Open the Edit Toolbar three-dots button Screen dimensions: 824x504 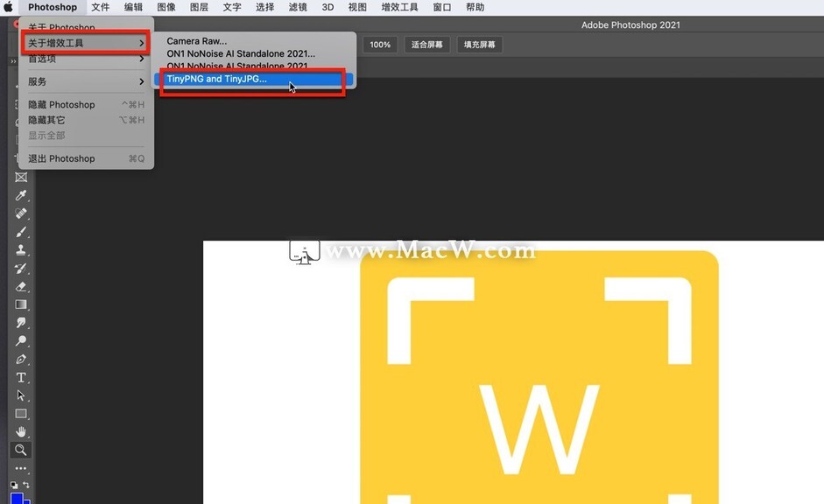(21, 468)
